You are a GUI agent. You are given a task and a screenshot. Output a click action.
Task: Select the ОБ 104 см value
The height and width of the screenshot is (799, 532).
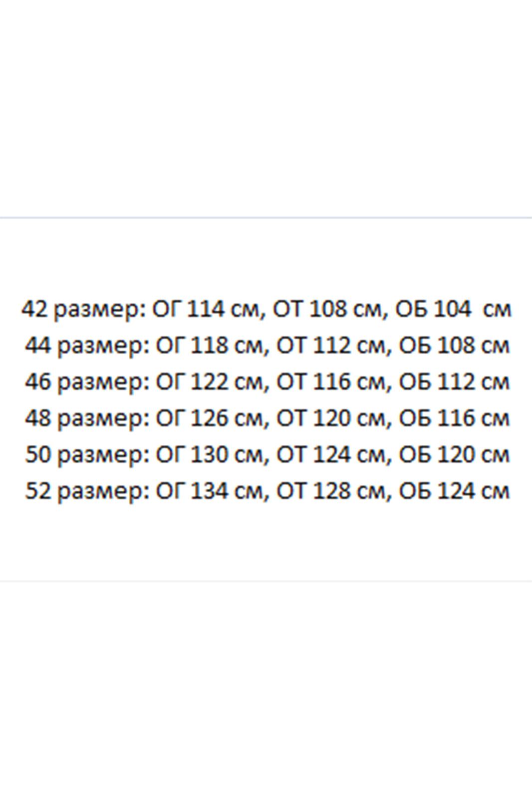point(453,310)
